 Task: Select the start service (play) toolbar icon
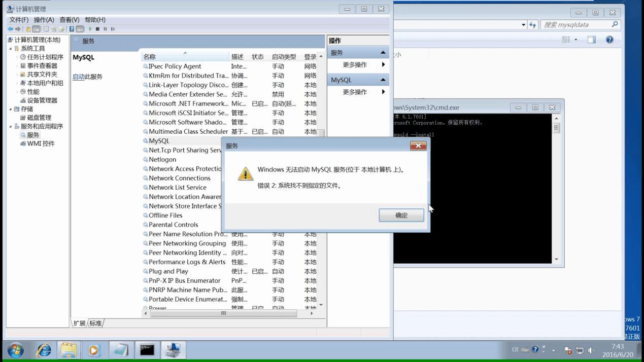point(90,29)
